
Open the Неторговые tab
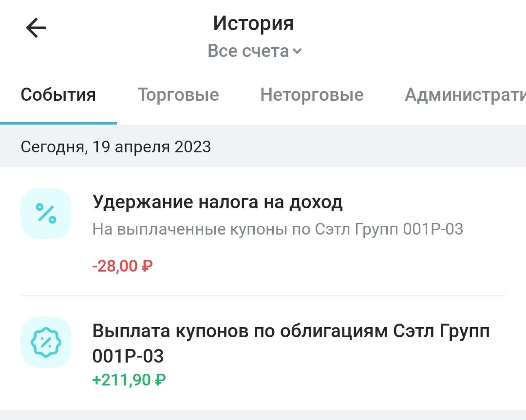pyautogui.click(x=312, y=95)
